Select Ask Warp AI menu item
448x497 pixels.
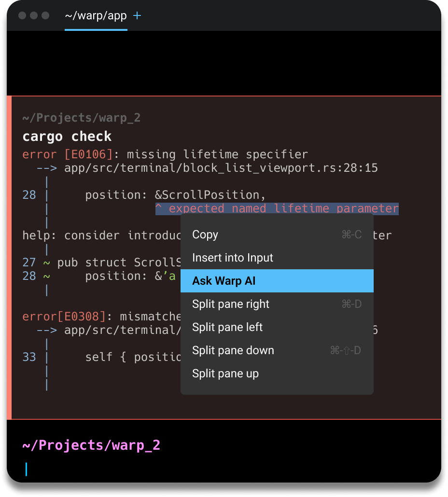pyautogui.click(x=277, y=281)
